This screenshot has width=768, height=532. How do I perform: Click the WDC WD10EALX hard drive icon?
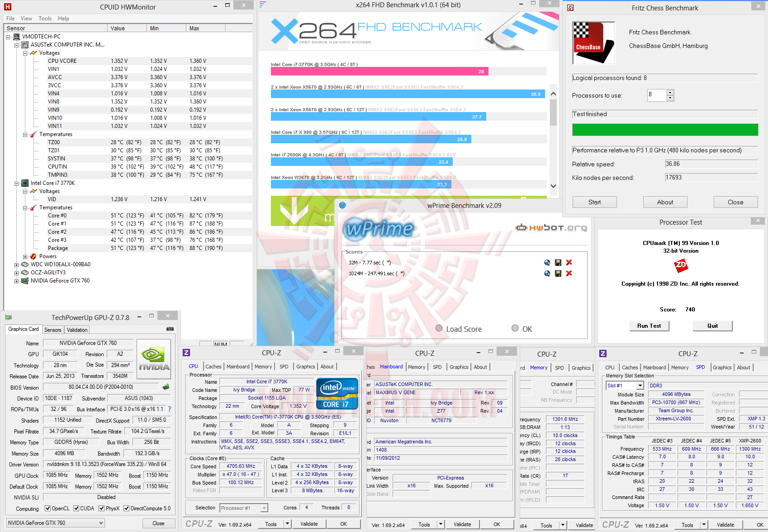coord(25,264)
